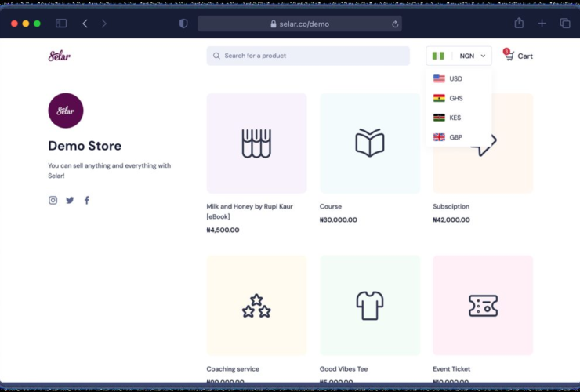Click the shopping cart icon

click(x=509, y=56)
